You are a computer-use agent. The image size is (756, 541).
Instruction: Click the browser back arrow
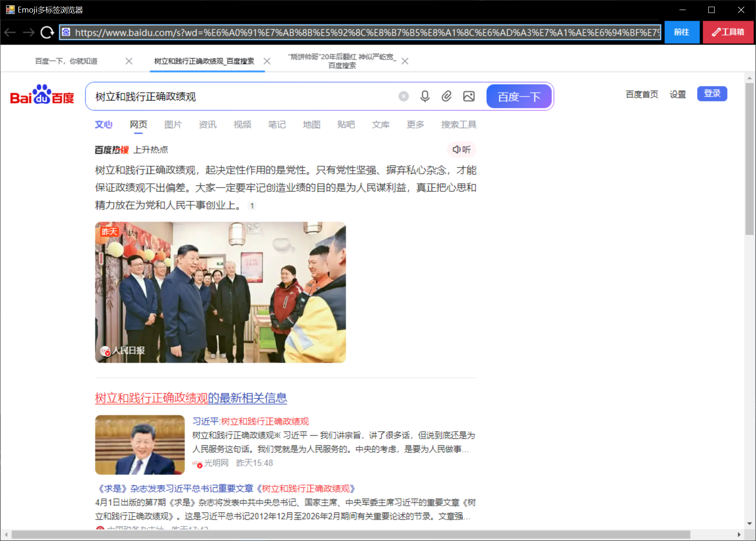tap(10, 32)
